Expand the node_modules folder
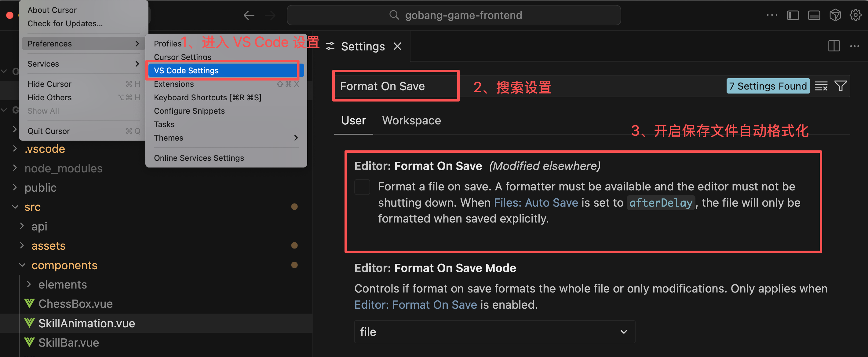The image size is (868, 357). click(x=63, y=168)
